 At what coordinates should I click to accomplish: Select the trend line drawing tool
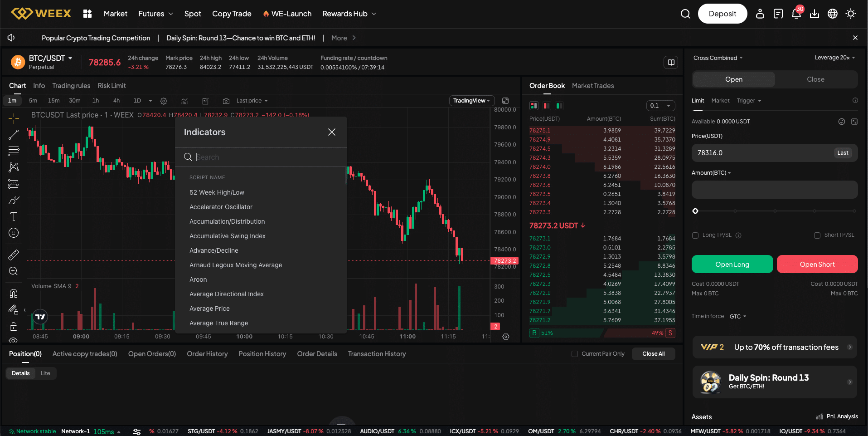[13, 134]
